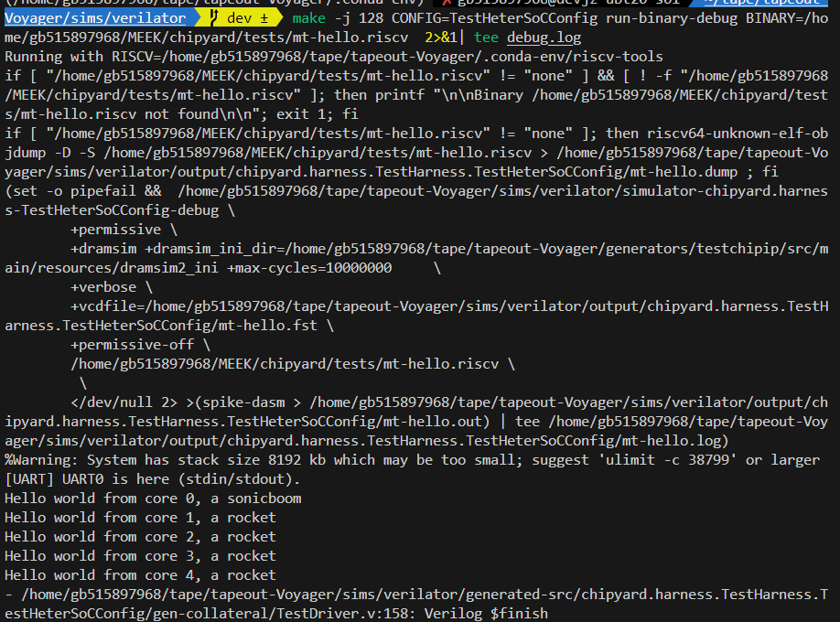Click the git branch icon before dev

214,18
